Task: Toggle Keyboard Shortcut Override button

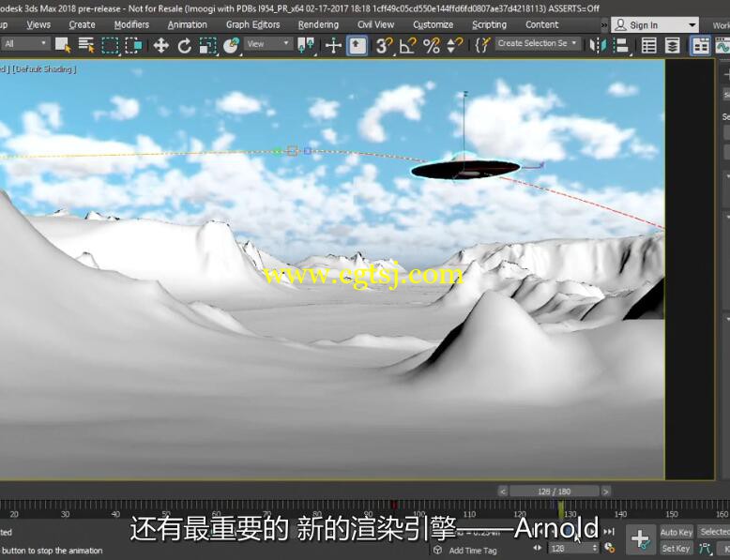Action: [357, 45]
